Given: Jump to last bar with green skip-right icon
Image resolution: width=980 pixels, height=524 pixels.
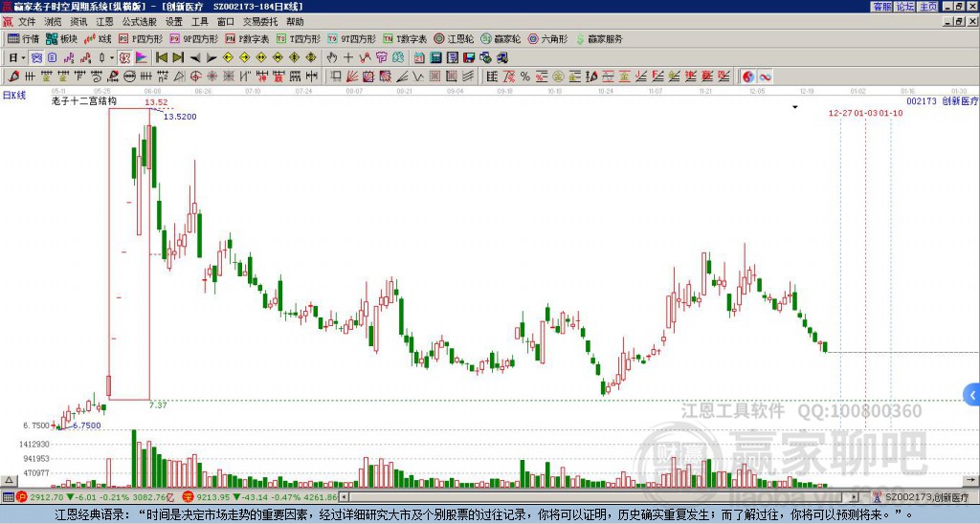Looking at the screenshot, I should 178,57.
